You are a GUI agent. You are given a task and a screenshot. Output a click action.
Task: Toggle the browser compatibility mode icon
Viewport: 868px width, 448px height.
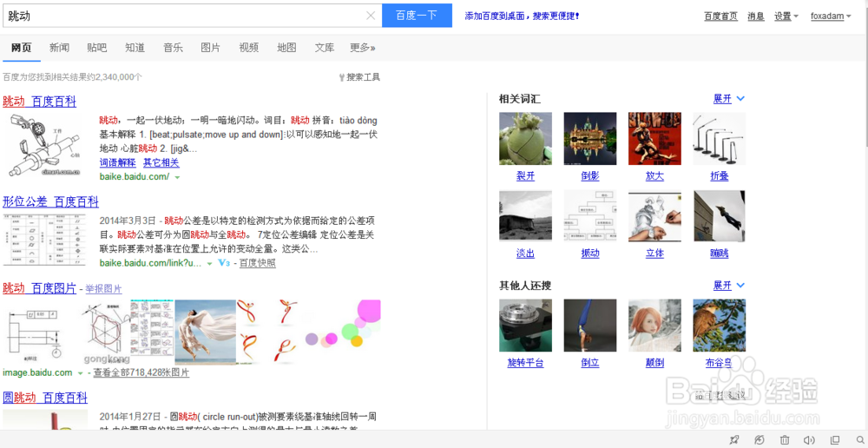pyautogui.click(x=760, y=439)
